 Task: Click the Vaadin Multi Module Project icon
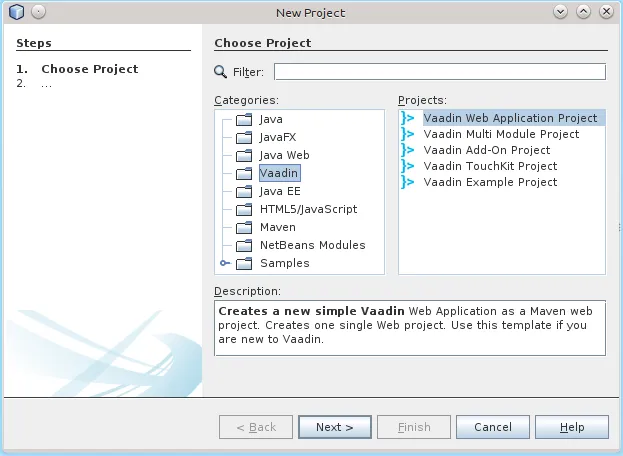[408, 134]
